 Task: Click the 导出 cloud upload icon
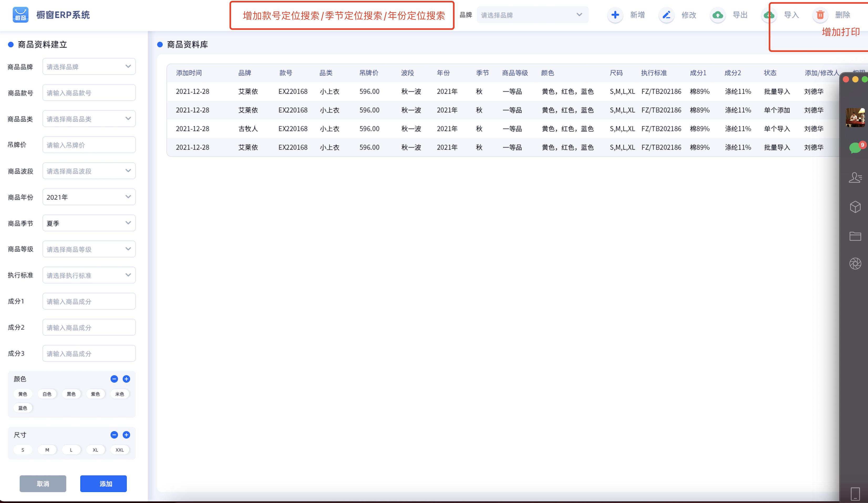click(717, 15)
